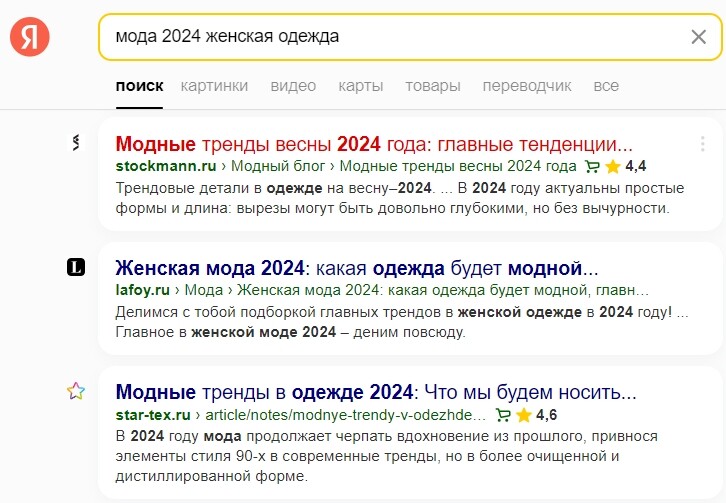Click the Stockmann favicon icon
The image size is (726, 503).
pyautogui.click(x=76, y=143)
